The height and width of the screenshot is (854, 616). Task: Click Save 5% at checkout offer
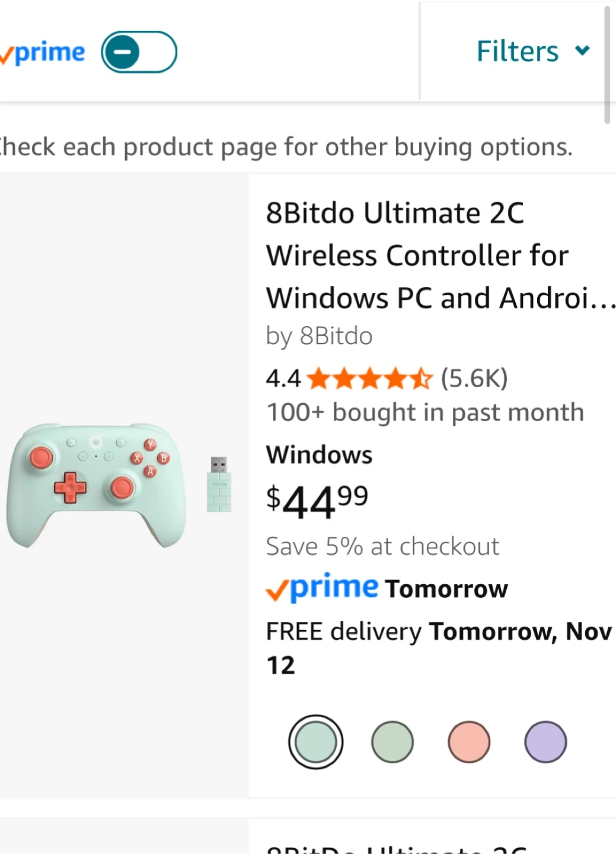[x=382, y=546]
